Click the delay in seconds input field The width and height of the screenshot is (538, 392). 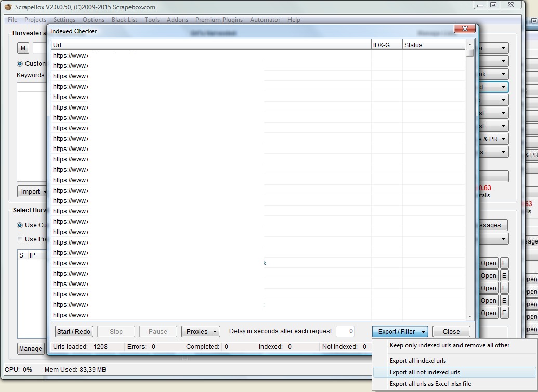[x=345, y=331]
